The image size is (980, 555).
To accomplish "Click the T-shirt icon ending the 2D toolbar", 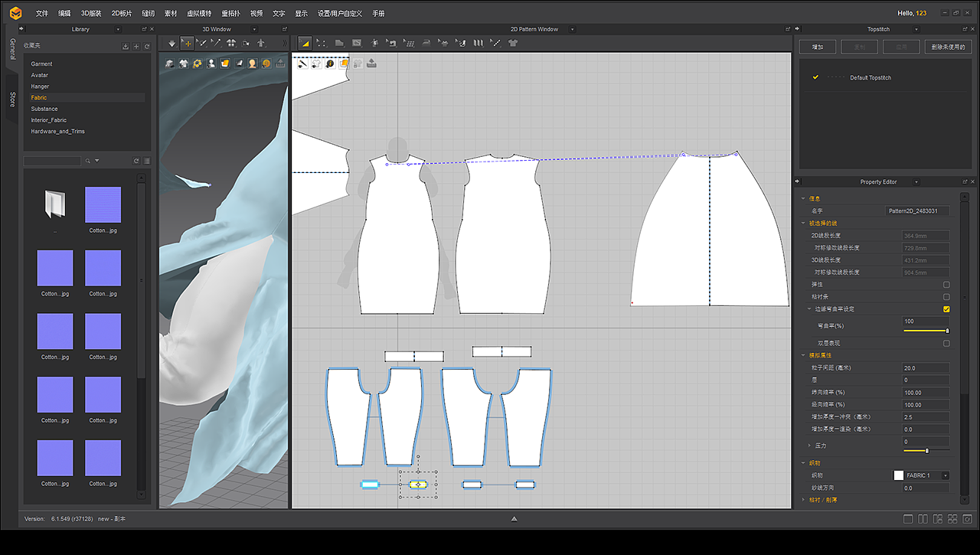I will click(x=513, y=44).
